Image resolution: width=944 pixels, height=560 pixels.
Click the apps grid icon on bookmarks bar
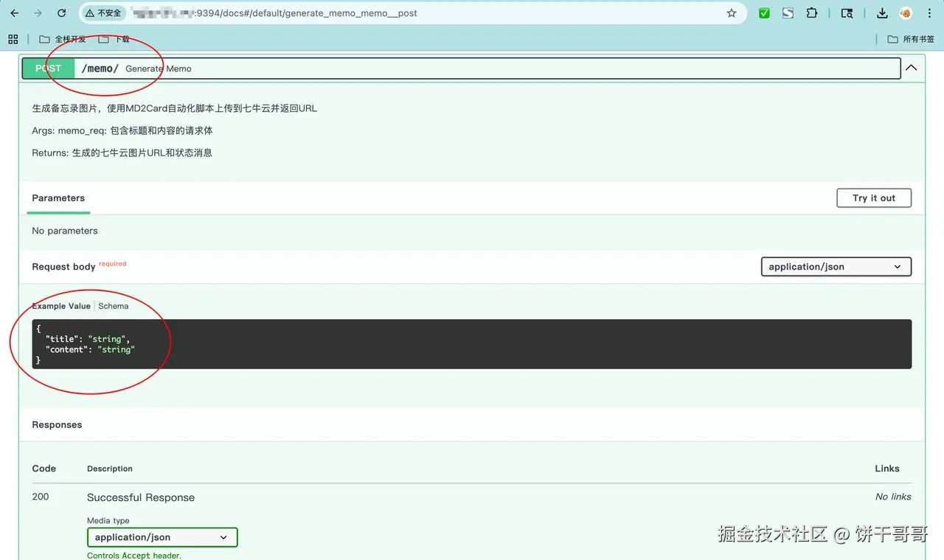tap(13, 38)
